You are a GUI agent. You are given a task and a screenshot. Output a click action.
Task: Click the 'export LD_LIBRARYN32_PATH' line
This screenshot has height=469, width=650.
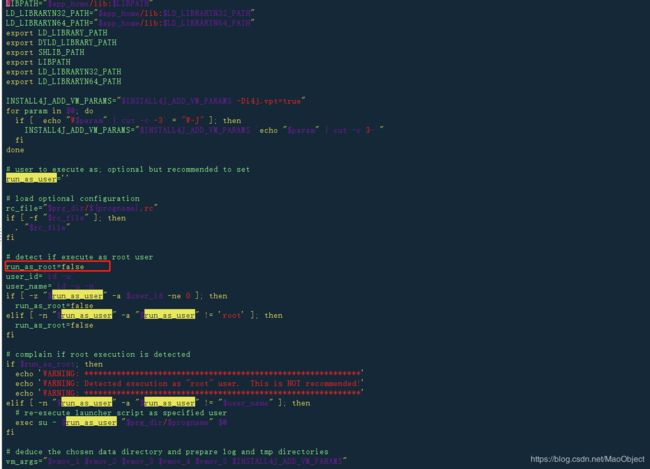point(64,72)
